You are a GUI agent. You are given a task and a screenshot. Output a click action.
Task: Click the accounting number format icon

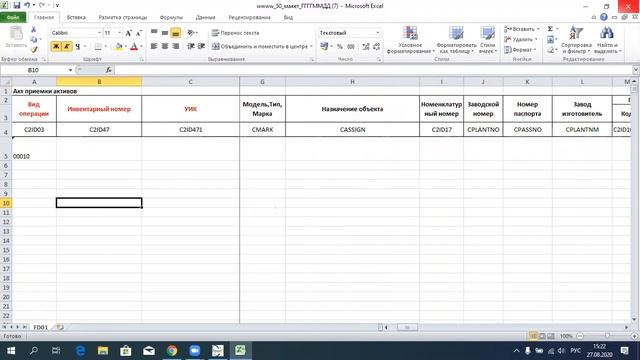pyautogui.click(x=324, y=47)
